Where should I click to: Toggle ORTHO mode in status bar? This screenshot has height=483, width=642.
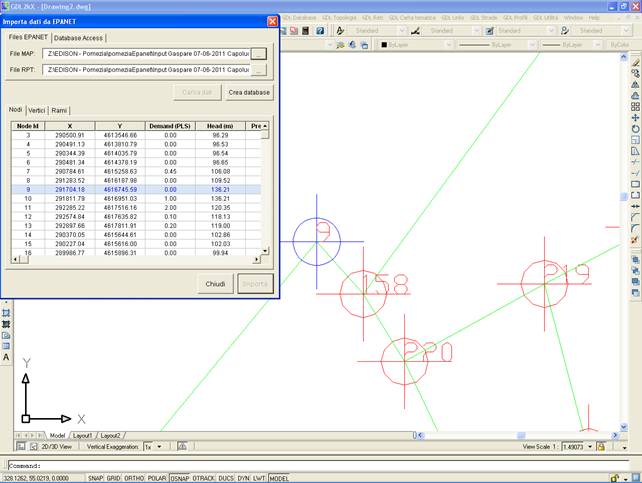point(133,478)
